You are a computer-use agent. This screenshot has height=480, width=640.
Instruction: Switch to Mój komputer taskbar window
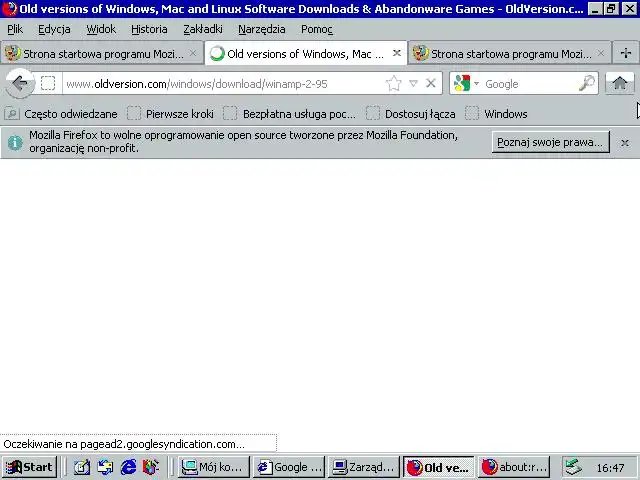click(x=213, y=467)
